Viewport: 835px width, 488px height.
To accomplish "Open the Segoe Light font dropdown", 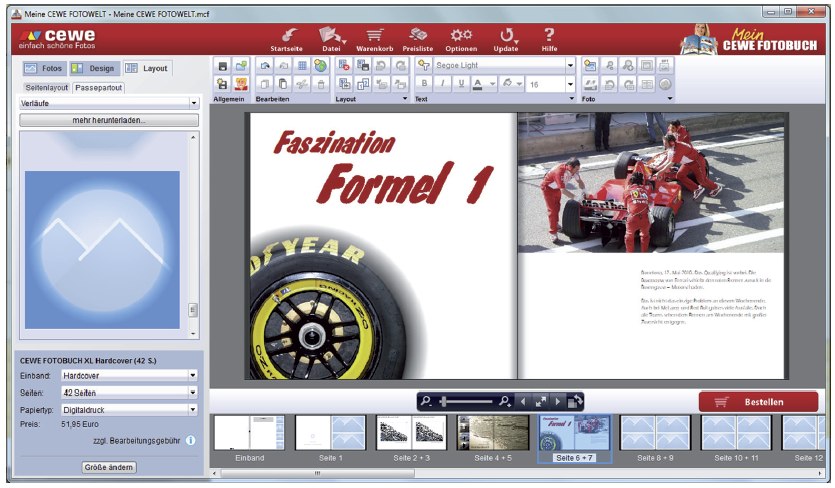I will click(570, 65).
